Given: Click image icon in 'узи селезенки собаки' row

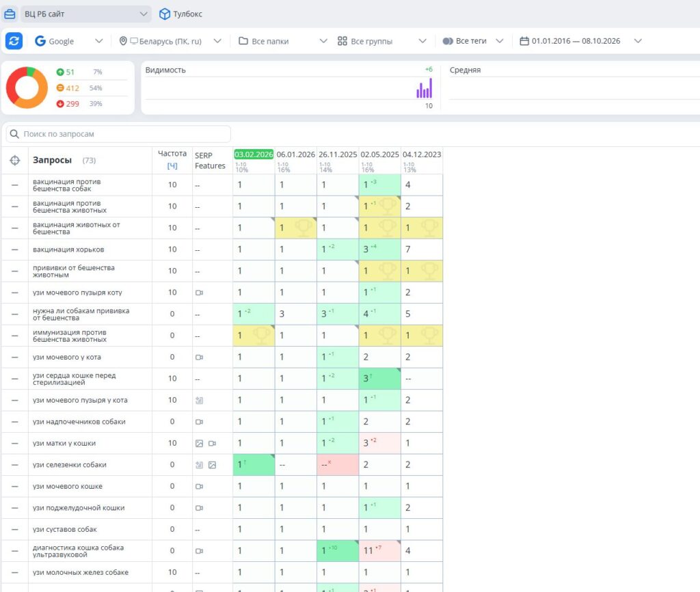Looking at the screenshot, I should [x=213, y=465].
